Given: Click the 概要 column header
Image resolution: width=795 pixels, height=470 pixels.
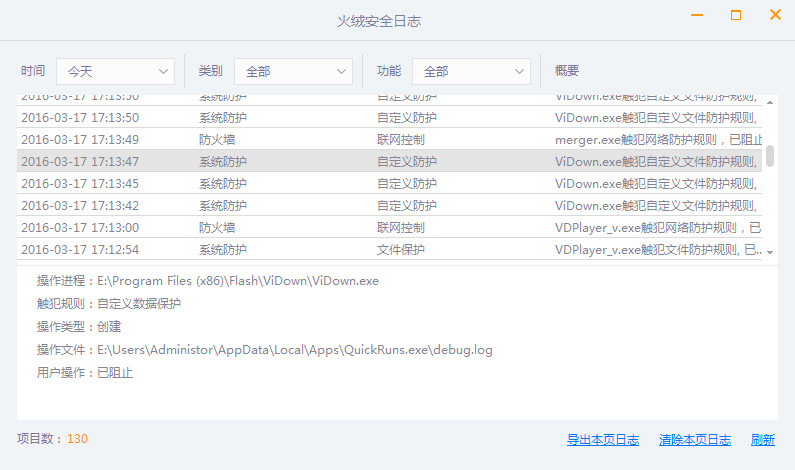Looking at the screenshot, I should 567,71.
